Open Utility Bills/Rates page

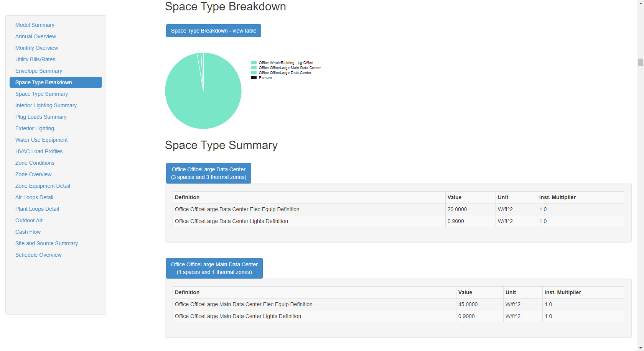point(35,59)
